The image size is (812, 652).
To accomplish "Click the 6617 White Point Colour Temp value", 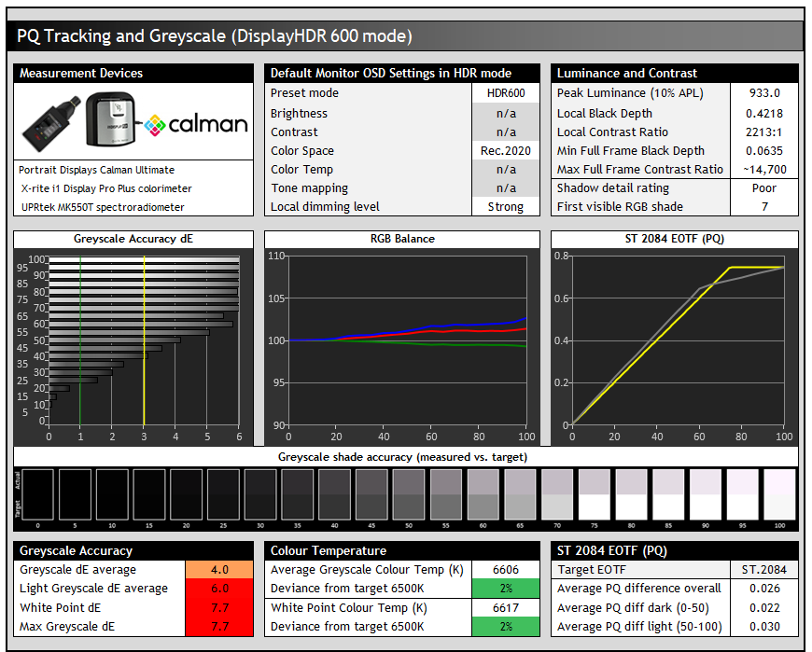I will (x=505, y=607).
